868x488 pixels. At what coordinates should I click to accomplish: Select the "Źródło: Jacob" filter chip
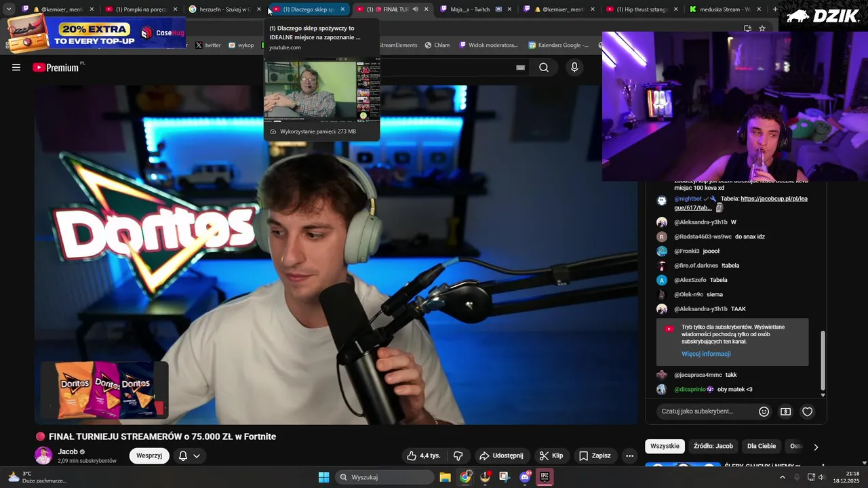tap(713, 446)
